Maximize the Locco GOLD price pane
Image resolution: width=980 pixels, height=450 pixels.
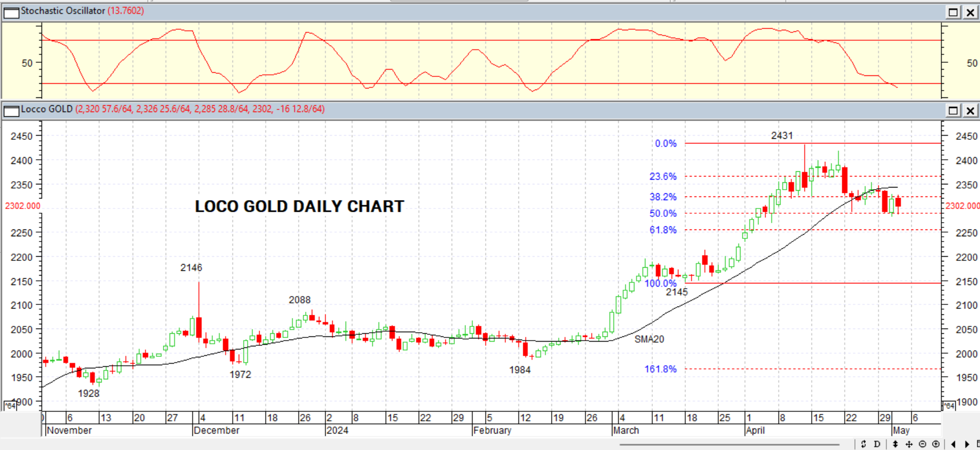(x=953, y=111)
